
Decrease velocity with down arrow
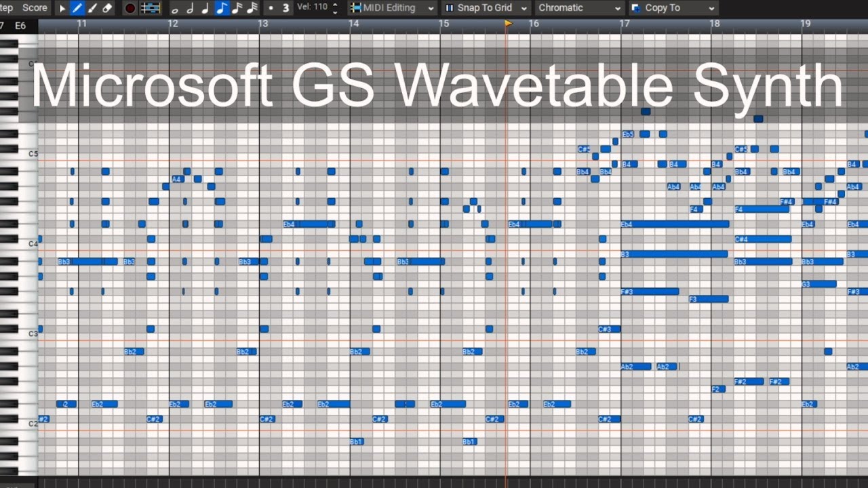pos(335,12)
